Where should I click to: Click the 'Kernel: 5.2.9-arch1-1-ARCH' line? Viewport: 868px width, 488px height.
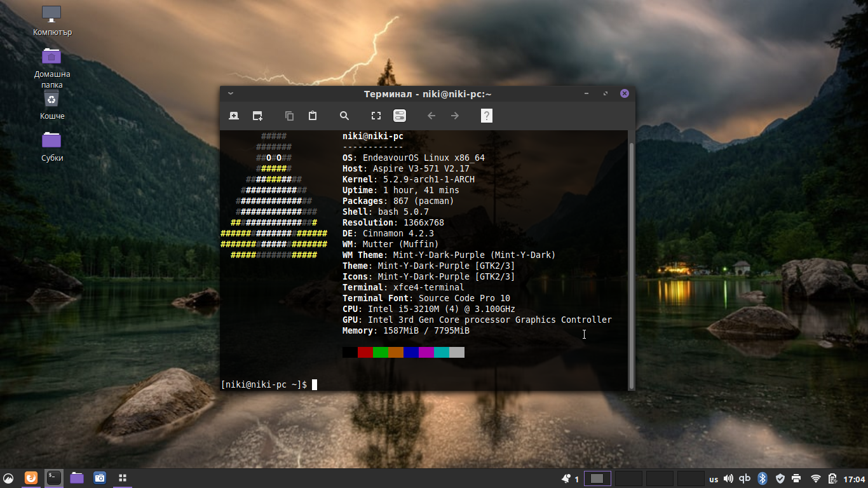(409, 179)
